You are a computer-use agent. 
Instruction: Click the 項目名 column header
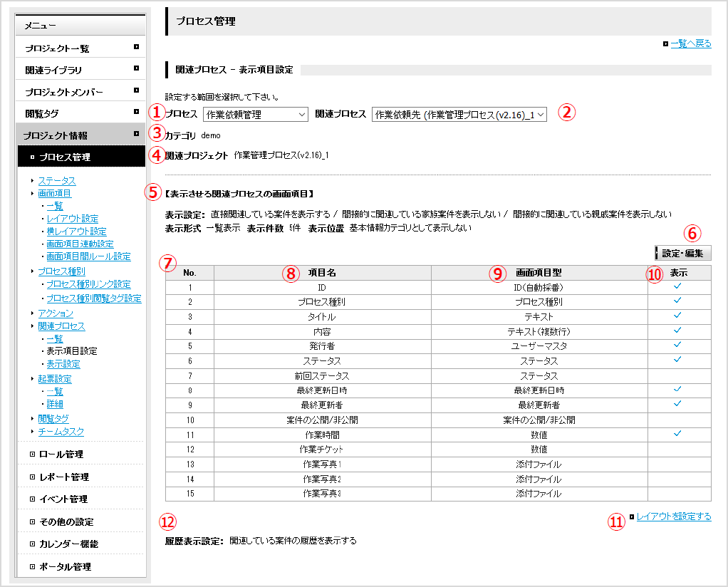pos(322,273)
